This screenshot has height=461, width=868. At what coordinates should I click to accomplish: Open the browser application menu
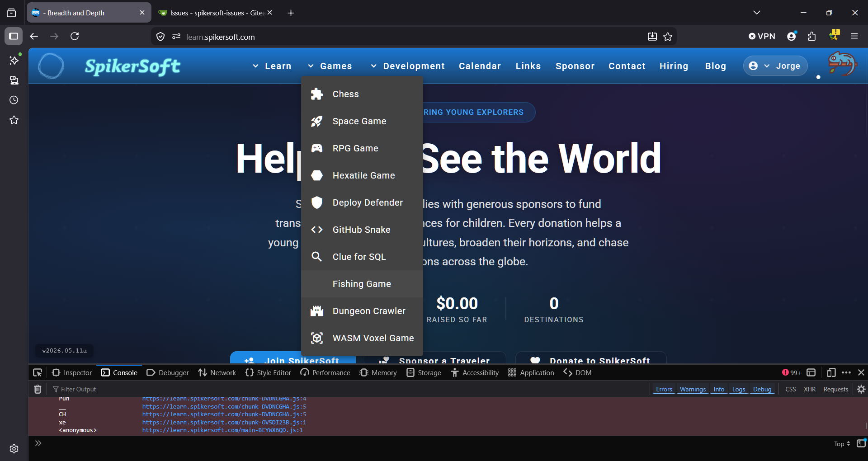click(854, 36)
